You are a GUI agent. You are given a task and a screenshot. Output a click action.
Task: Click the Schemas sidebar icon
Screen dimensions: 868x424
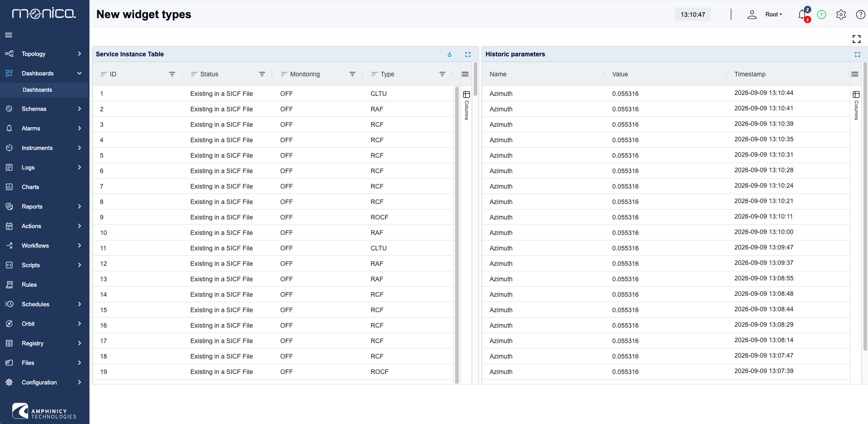click(x=9, y=109)
